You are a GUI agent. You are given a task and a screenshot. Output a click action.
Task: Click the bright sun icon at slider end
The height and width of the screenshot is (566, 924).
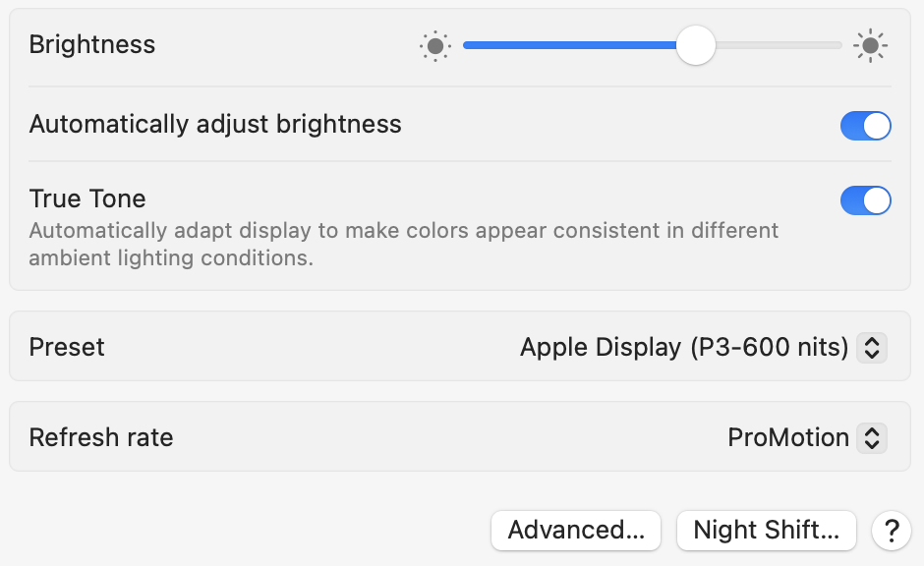tap(870, 45)
